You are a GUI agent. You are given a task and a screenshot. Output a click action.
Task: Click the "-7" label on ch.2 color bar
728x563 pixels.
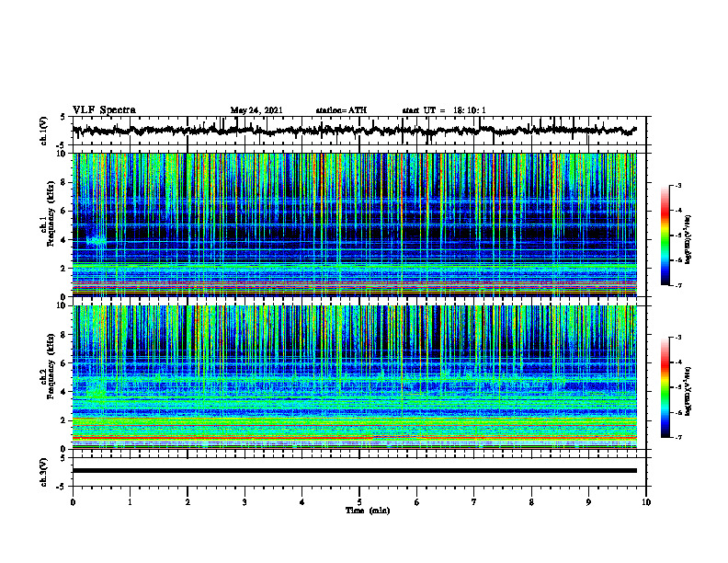678,437
